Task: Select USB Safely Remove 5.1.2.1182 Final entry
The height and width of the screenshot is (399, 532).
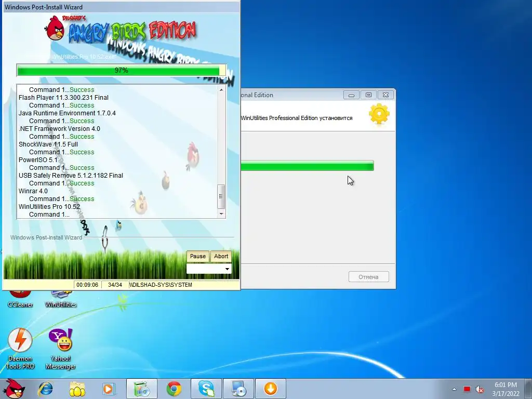Action: 71,176
